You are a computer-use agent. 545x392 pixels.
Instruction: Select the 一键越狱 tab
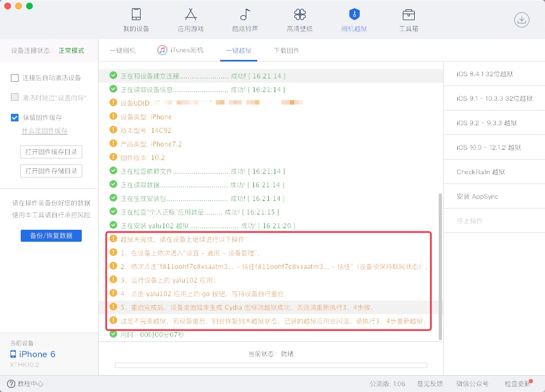click(239, 51)
